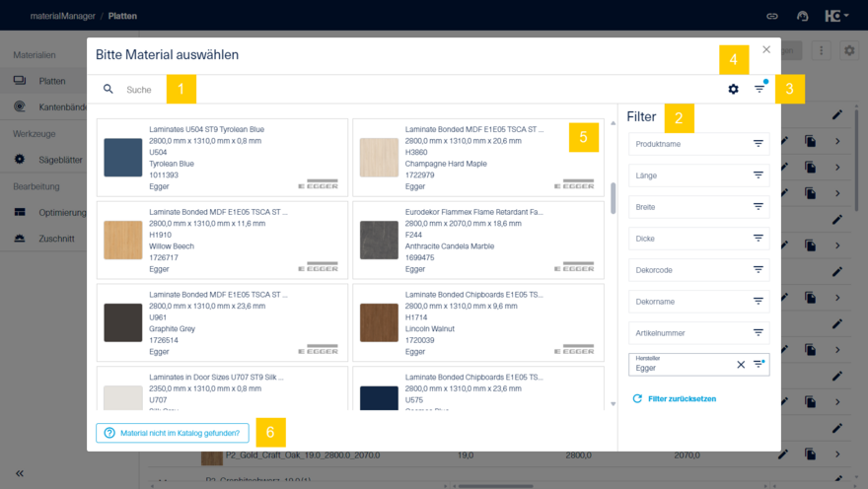This screenshot has width=868, height=489.
Task: Select the Lincoln Walnut thumbnail
Action: click(x=379, y=322)
